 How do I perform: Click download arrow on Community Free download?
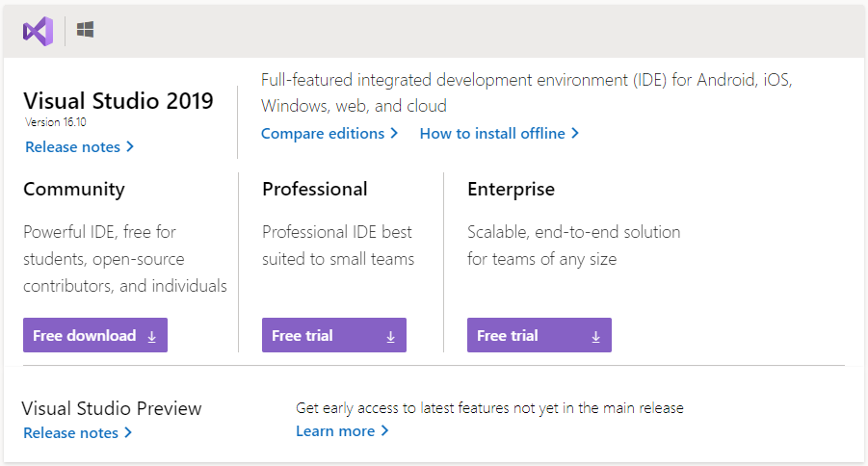[x=152, y=336]
